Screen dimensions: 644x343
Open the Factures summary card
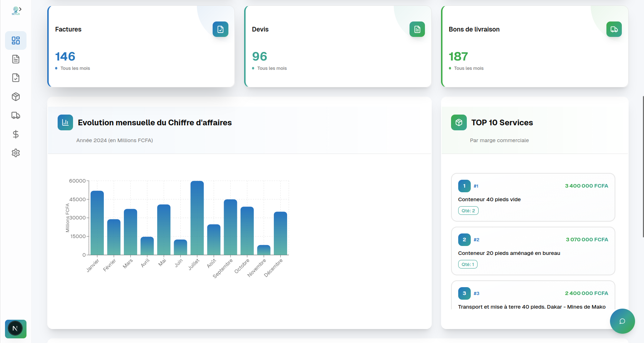point(141,47)
